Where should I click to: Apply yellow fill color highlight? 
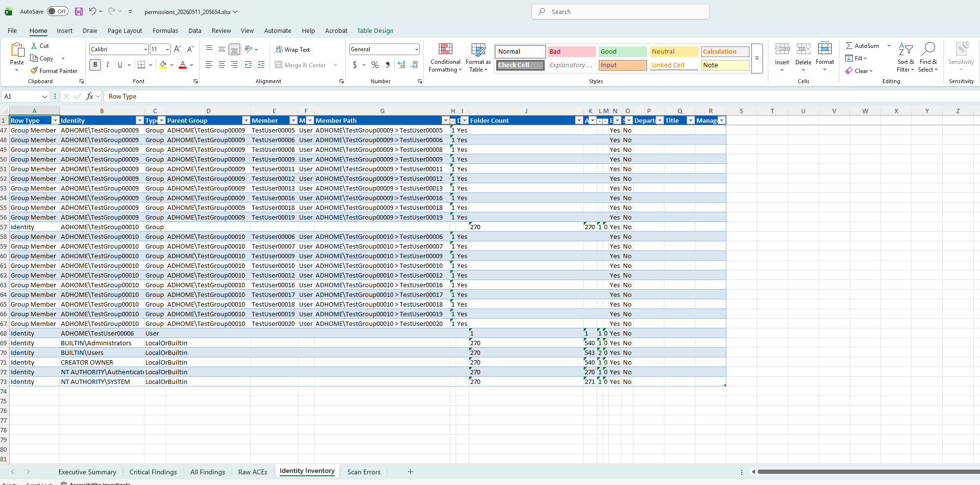163,65
